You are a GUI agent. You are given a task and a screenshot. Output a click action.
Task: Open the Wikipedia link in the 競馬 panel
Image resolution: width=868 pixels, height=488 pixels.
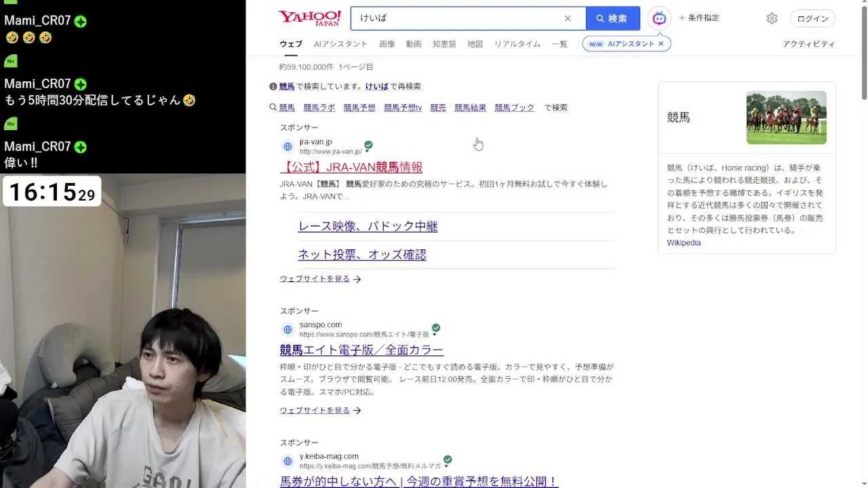coord(684,243)
